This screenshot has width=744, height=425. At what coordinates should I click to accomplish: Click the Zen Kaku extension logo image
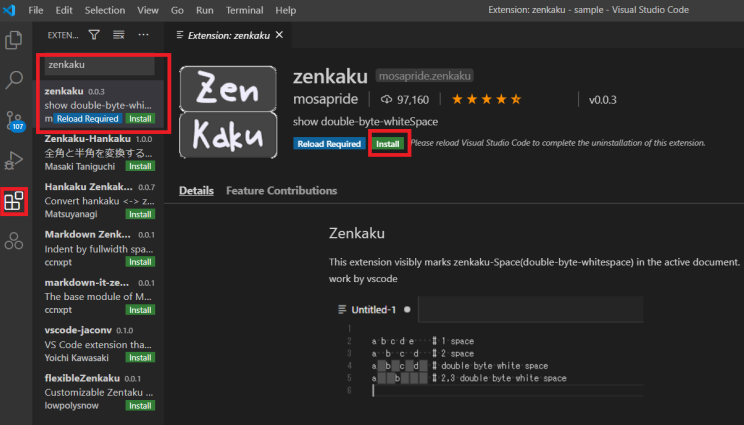(228, 112)
